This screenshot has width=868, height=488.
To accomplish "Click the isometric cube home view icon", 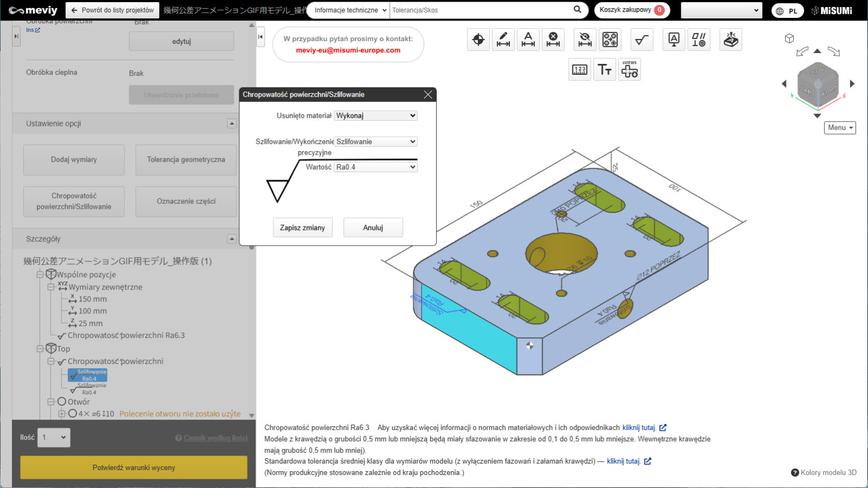I will [789, 38].
